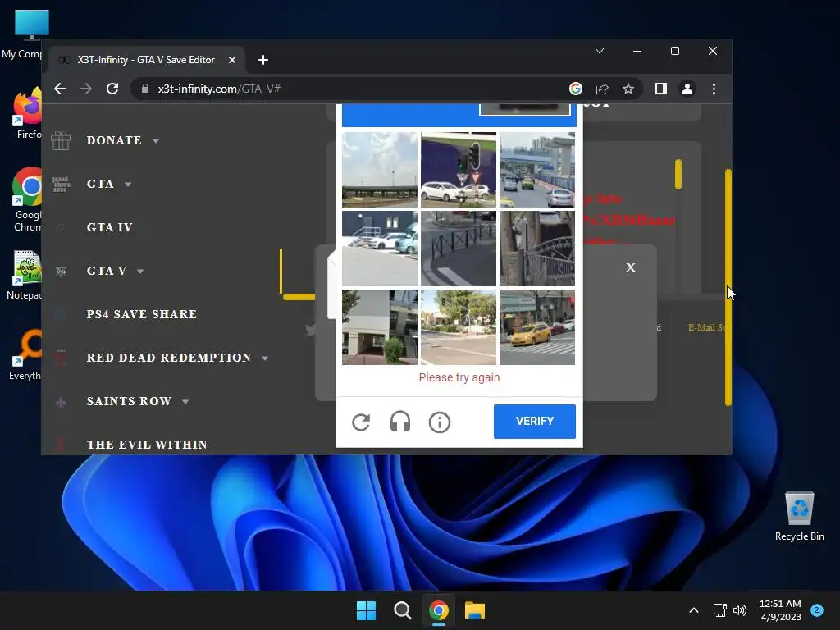Open the taskbar clock and date

[x=781, y=610]
